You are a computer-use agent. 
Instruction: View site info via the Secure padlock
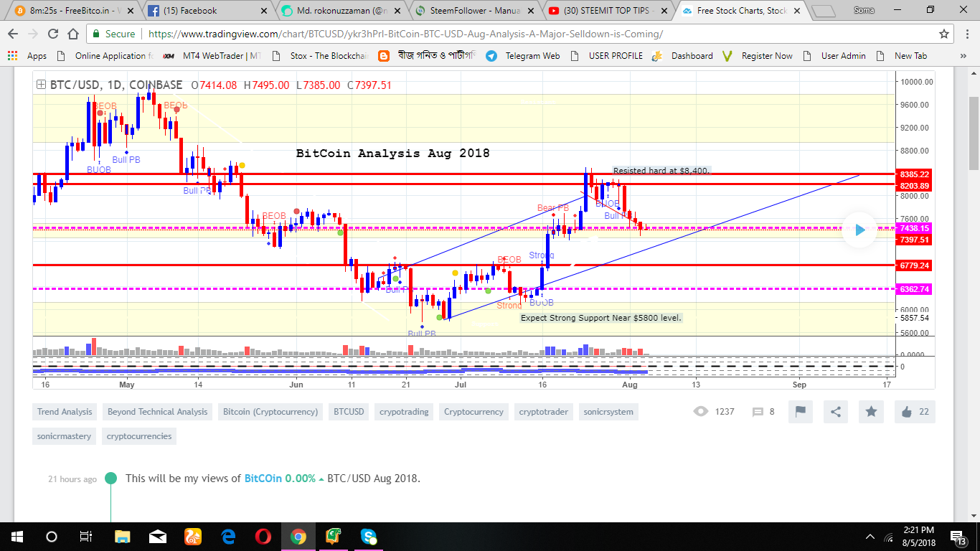(113, 34)
